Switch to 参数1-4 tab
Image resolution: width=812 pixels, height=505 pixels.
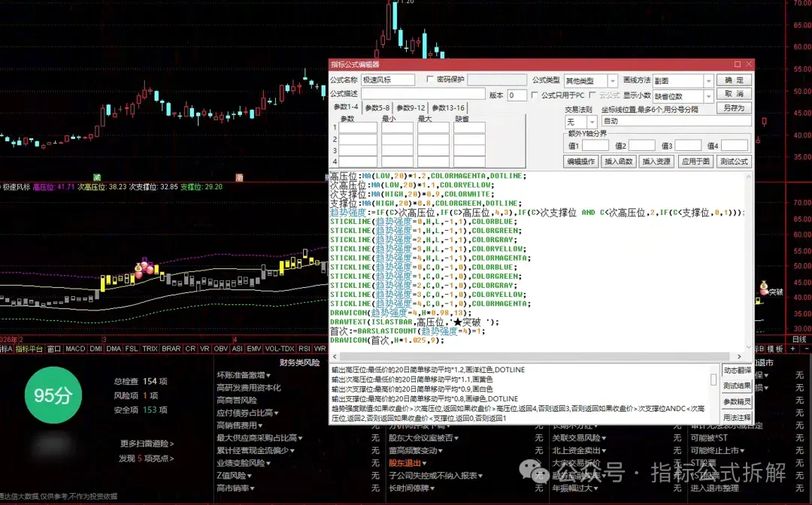[345, 107]
